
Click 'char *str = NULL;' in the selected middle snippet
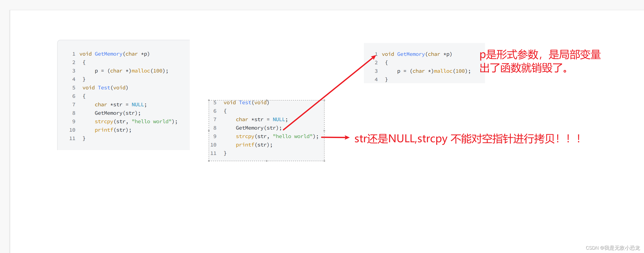262,119
